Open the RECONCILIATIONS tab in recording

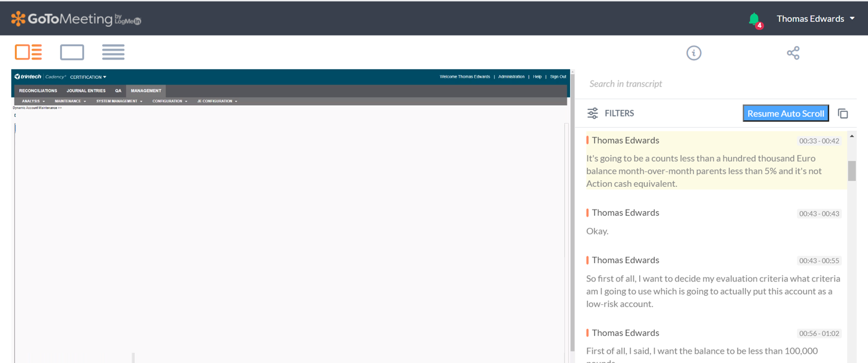[x=38, y=91]
